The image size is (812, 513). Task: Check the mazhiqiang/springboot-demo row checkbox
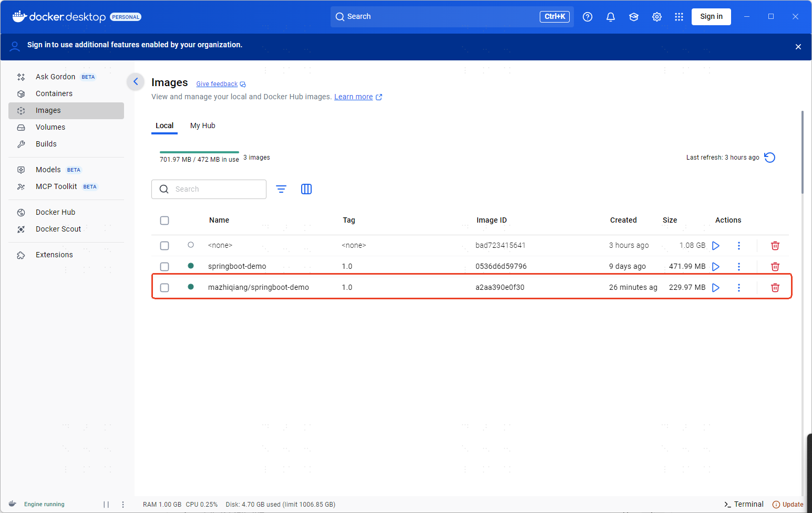(x=165, y=288)
